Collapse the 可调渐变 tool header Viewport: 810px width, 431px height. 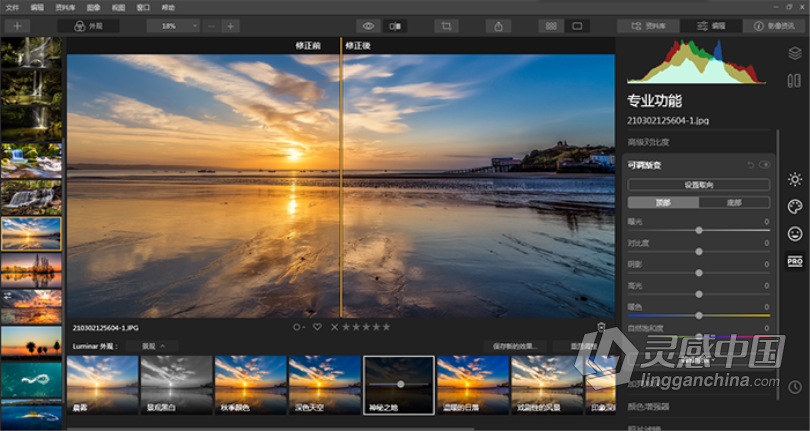[x=644, y=165]
